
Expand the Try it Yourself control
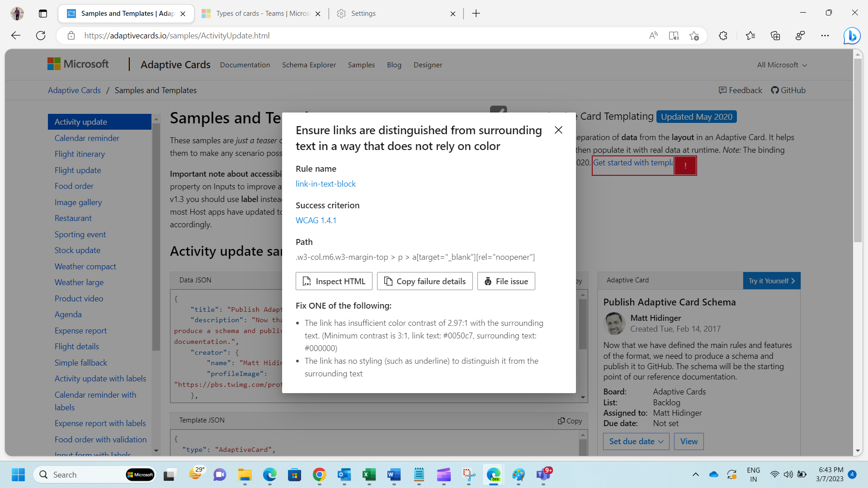point(771,281)
